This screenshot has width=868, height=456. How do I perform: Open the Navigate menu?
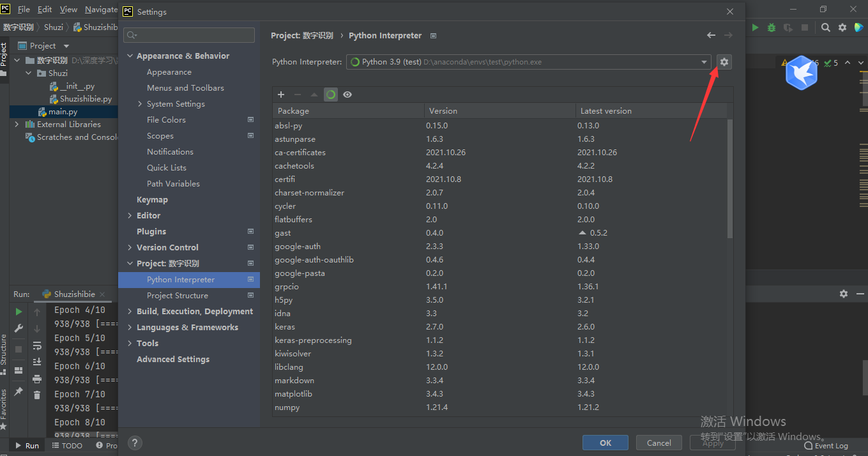pos(101,10)
